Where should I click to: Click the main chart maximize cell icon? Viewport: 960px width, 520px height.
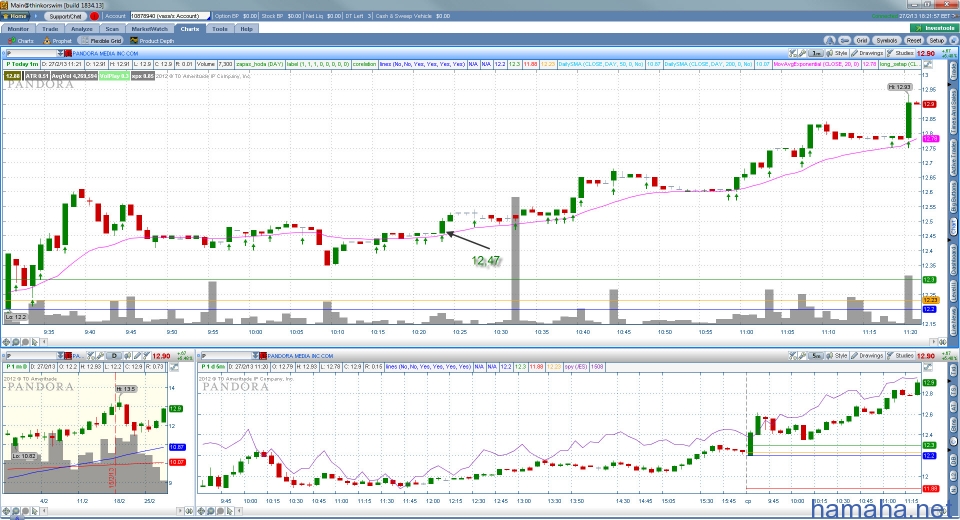929,64
